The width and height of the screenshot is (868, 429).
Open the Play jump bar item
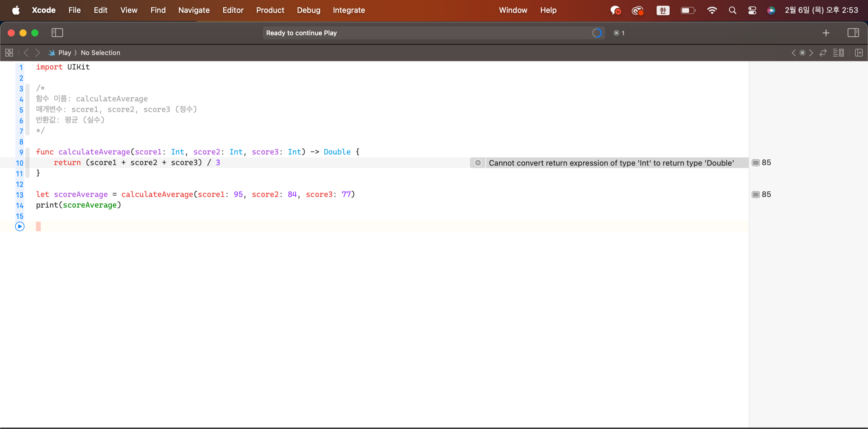64,53
